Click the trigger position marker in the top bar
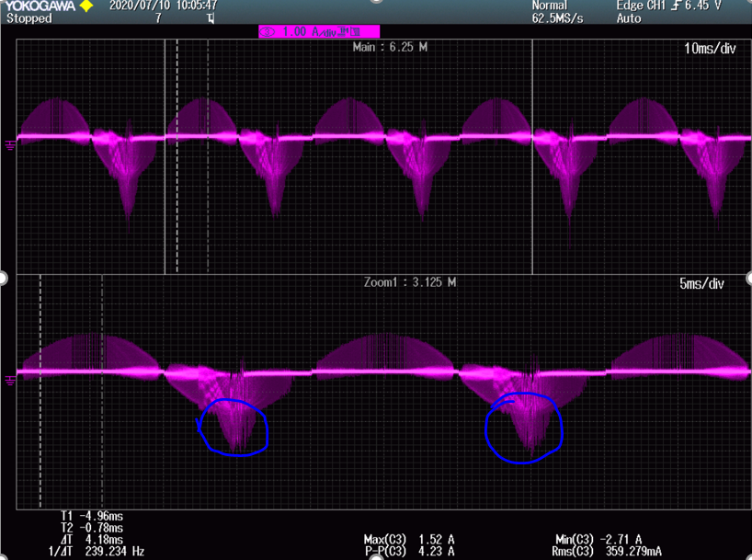 coord(210,18)
